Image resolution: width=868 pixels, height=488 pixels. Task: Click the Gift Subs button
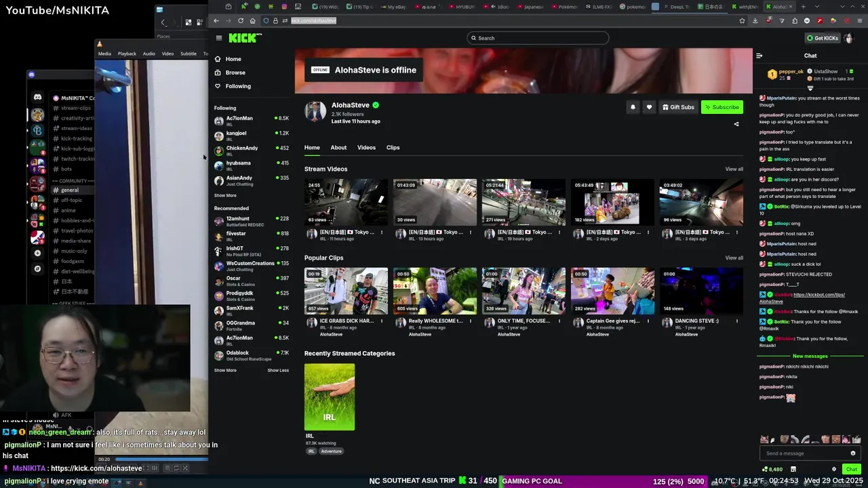[x=678, y=107]
